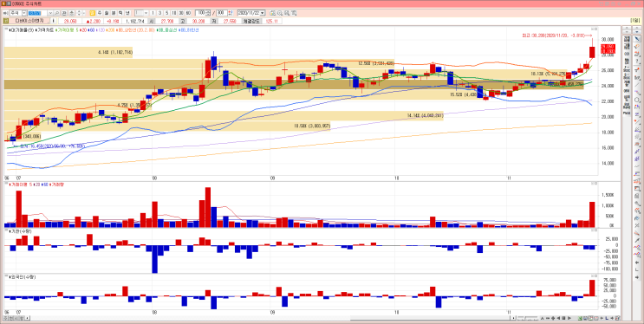Click the stock code input field

coord(37,13)
